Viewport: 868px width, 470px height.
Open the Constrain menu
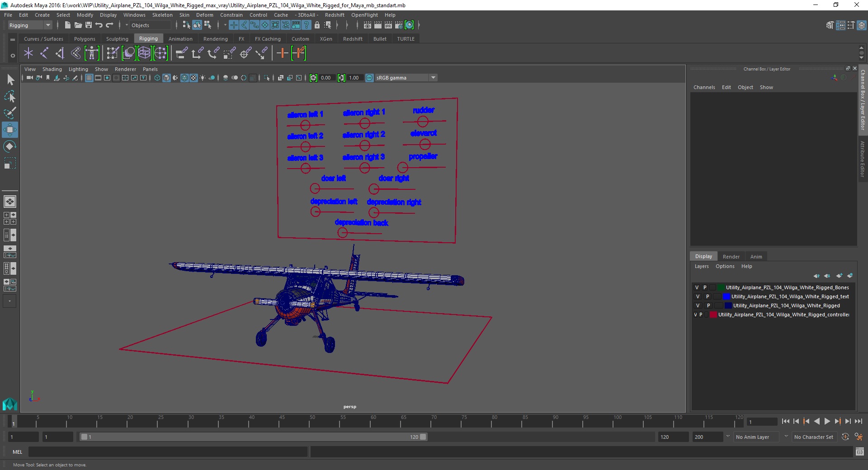[231, 15]
